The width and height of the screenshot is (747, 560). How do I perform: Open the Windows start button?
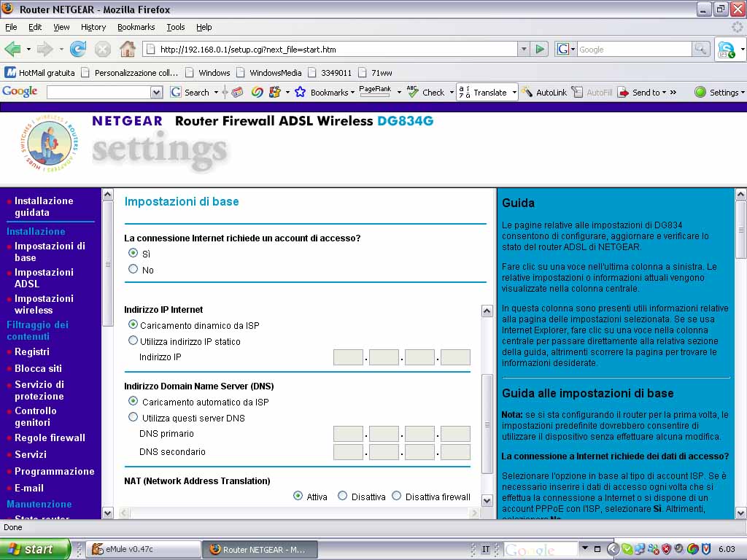pyautogui.click(x=35, y=549)
